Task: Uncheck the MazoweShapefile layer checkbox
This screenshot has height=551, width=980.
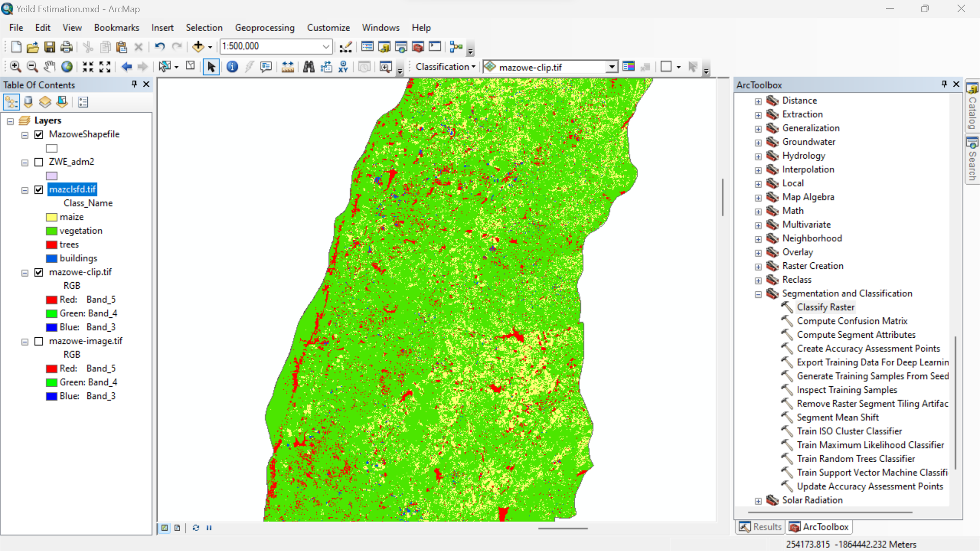Action: [39, 135]
